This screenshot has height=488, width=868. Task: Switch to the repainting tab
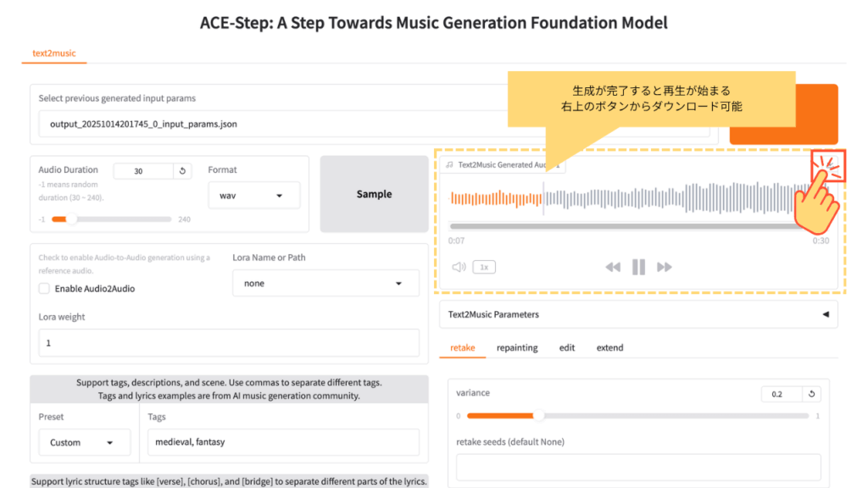pyautogui.click(x=517, y=347)
